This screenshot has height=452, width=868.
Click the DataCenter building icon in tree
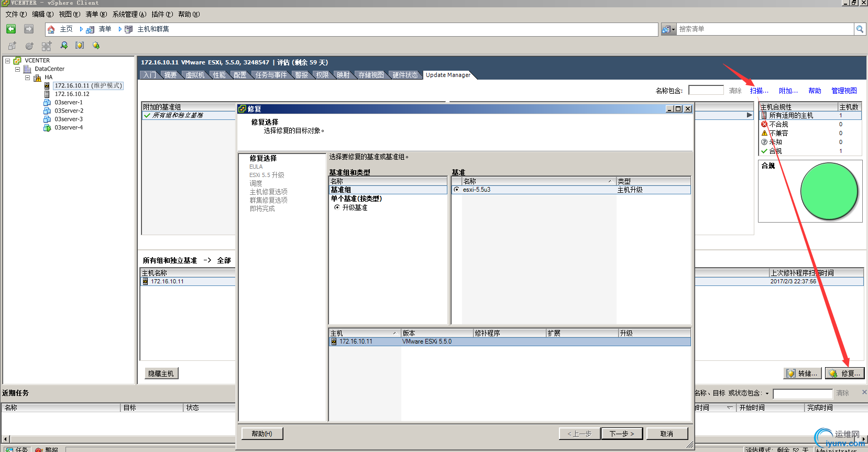pos(27,69)
